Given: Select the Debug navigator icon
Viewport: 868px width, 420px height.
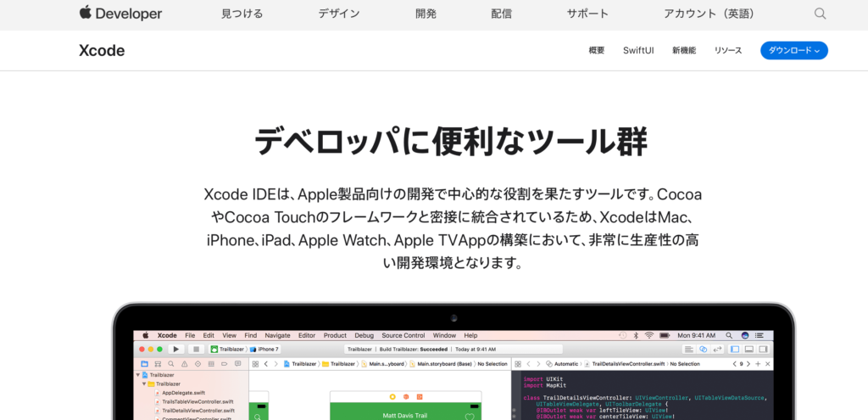Looking at the screenshot, I should pyautogui.click(x=211, y=364).
